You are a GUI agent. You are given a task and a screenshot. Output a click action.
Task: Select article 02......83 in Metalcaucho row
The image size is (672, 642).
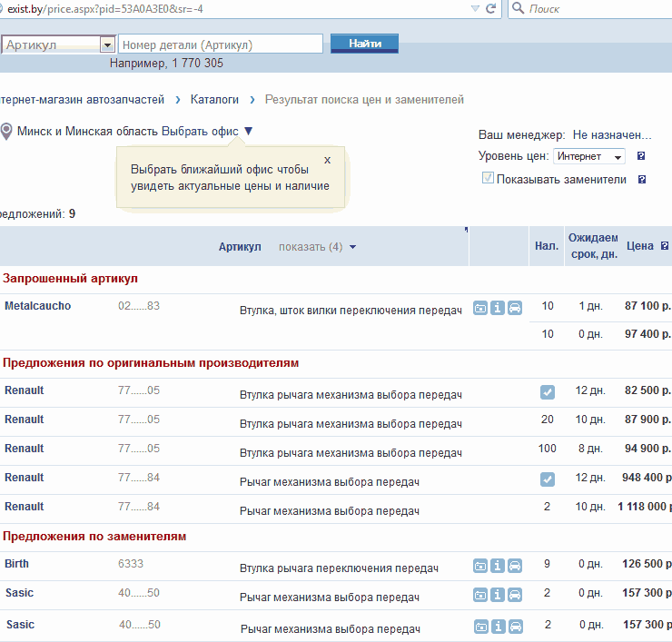[x=139, y=306]
